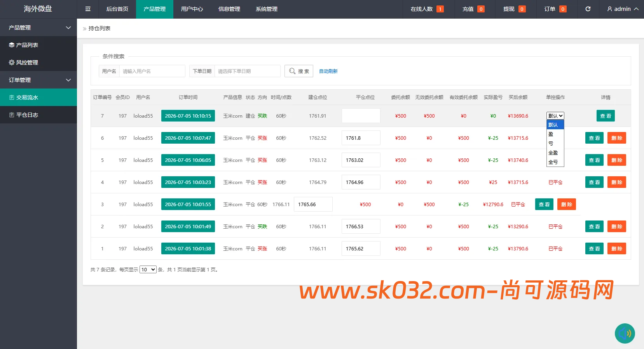Open the records-per-page dropdown showing 10
The height and width of the screenshot is (349, 644).
(x=148, y=269)
